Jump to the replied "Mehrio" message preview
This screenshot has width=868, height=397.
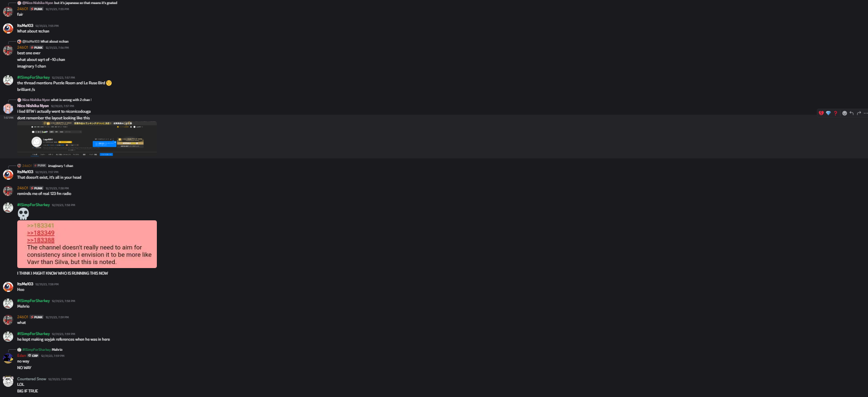[x=57, y=349]
